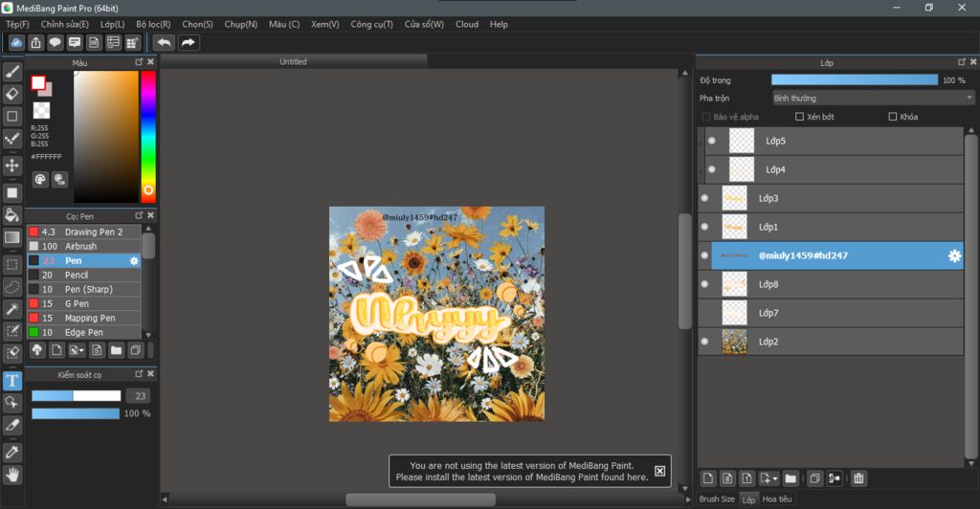Click the transparent color swatch

click(41, 111)
